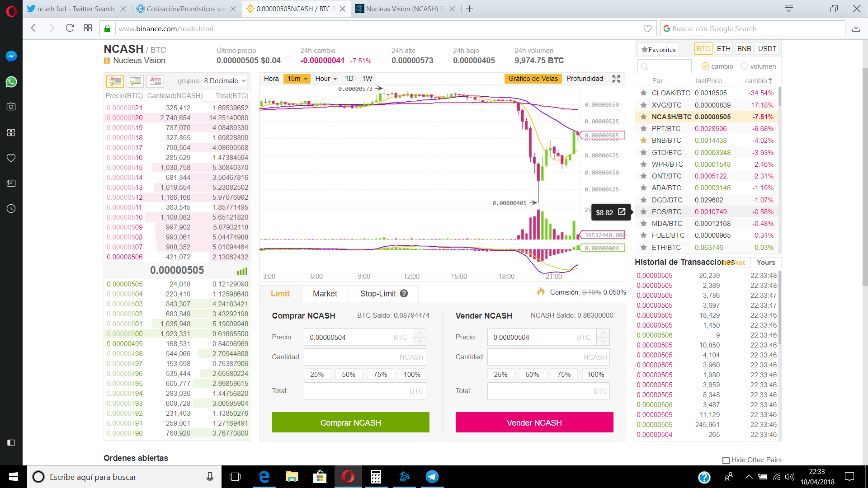Image resolution: width=868 pixels, height=488 pixels.
Task: Show Favorites pairs list
Action: click(658, 49)
